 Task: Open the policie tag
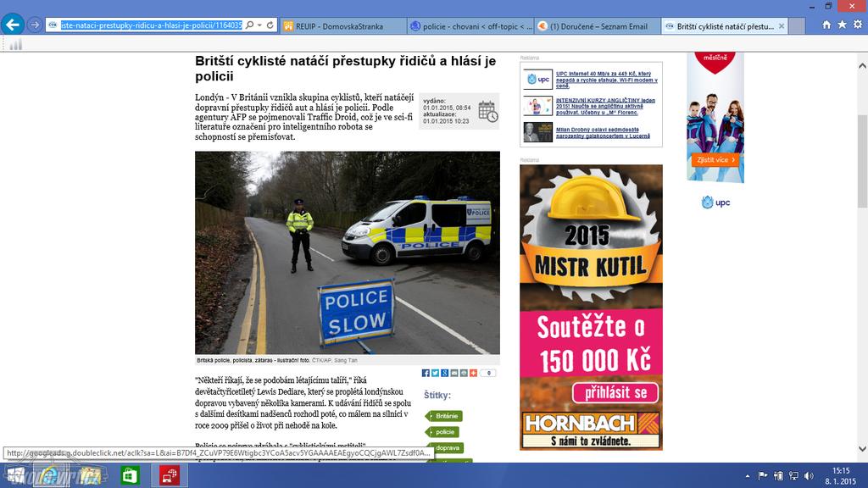coord(442,432)
